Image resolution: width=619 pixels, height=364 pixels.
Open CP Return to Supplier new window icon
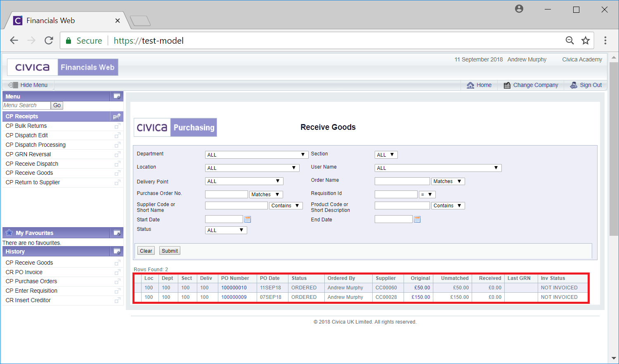118,182
